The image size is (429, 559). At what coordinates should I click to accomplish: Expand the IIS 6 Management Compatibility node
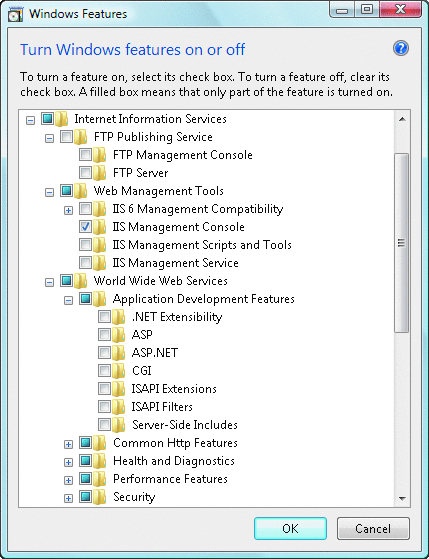(x=68, y=210)
